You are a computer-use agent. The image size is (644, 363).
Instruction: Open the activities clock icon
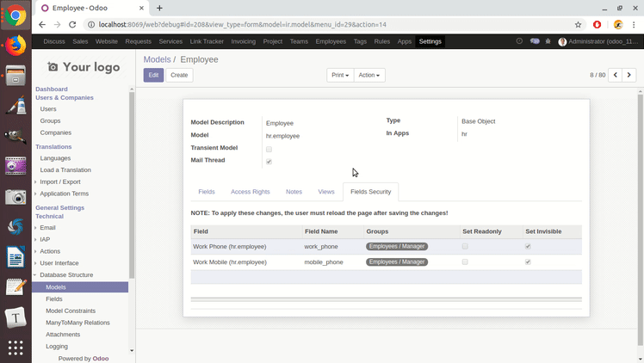pyautogui.click(x=519, y=41)
